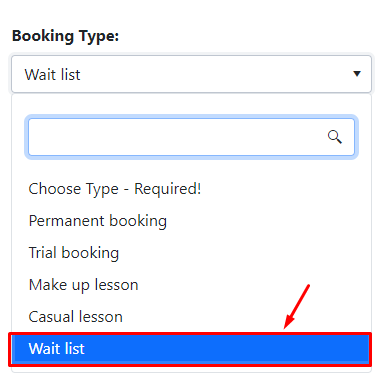Choose the Casual lesson option
Image resolution: width=388 pixels, height=385 pixels.
191,317
